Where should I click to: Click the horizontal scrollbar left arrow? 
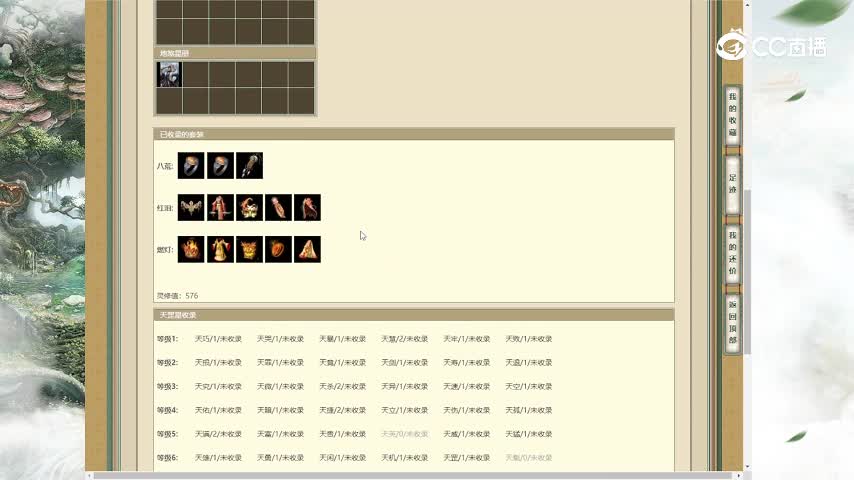[x=89, y=476]
